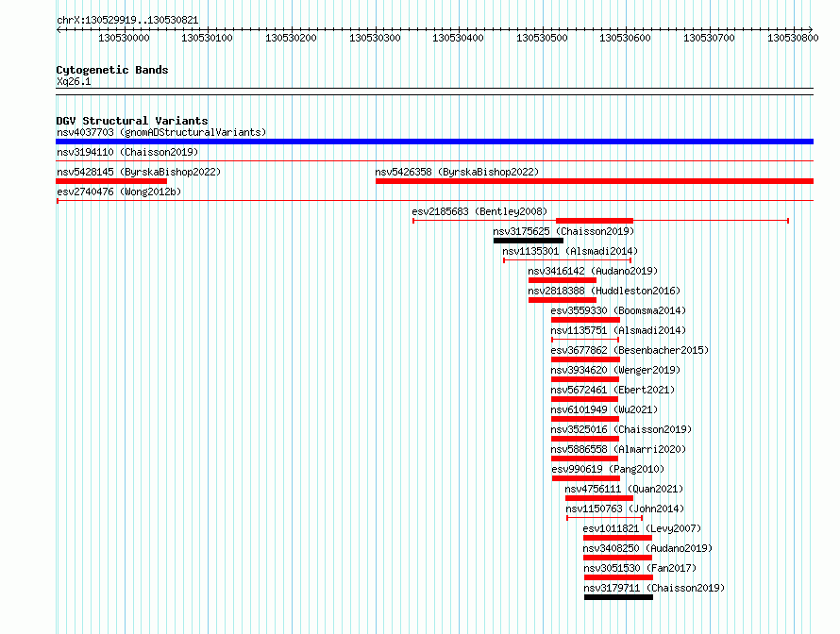This screenshot has width=840, height=634.
Task: Click the red bar under nsv5428145
Action: (x=111, y=181)
